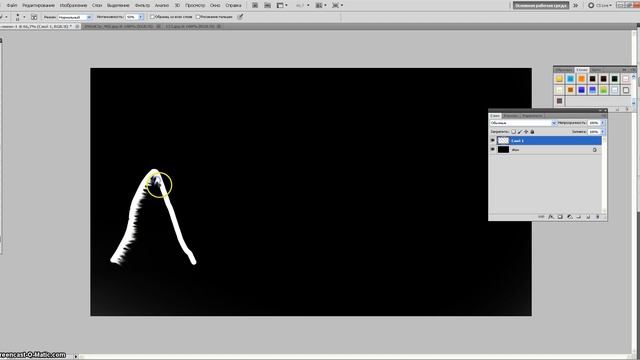Switch to the Контуры tab

[532, 116]
